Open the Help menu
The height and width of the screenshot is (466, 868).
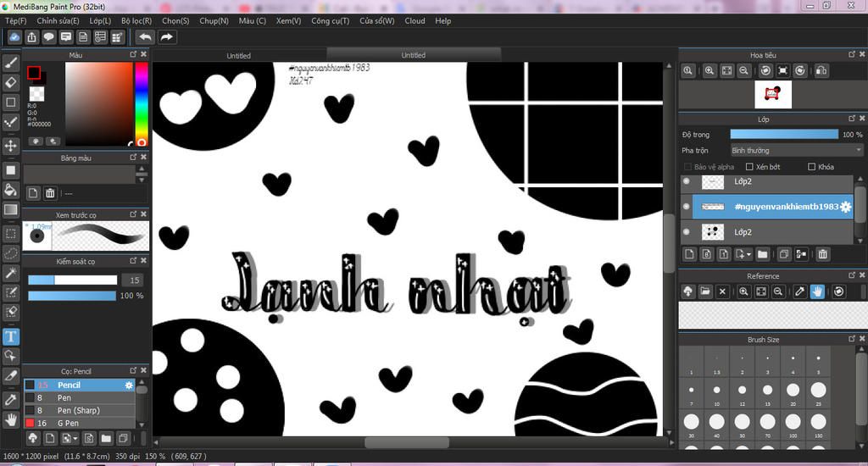coord(442,20)
